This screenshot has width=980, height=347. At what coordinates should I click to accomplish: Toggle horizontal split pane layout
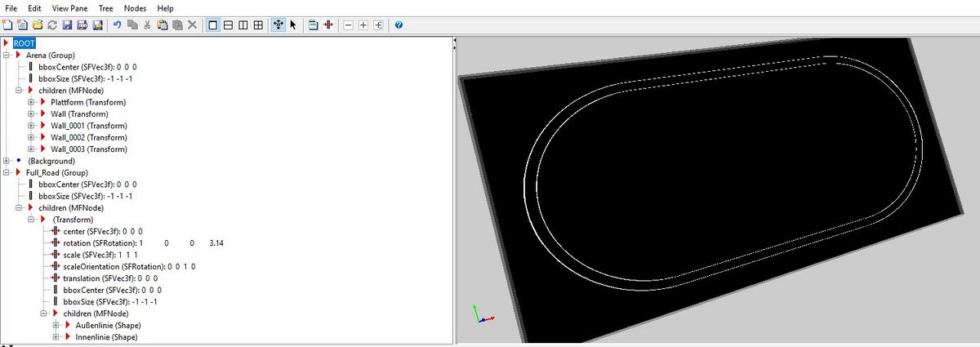229,25
